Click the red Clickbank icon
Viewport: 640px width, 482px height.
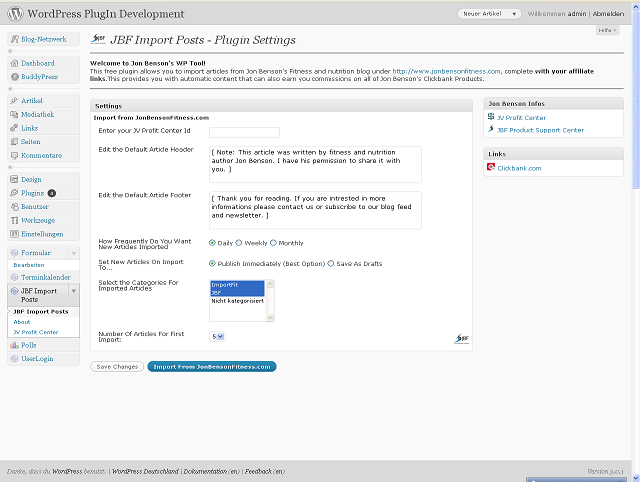(x=491, y=167)
